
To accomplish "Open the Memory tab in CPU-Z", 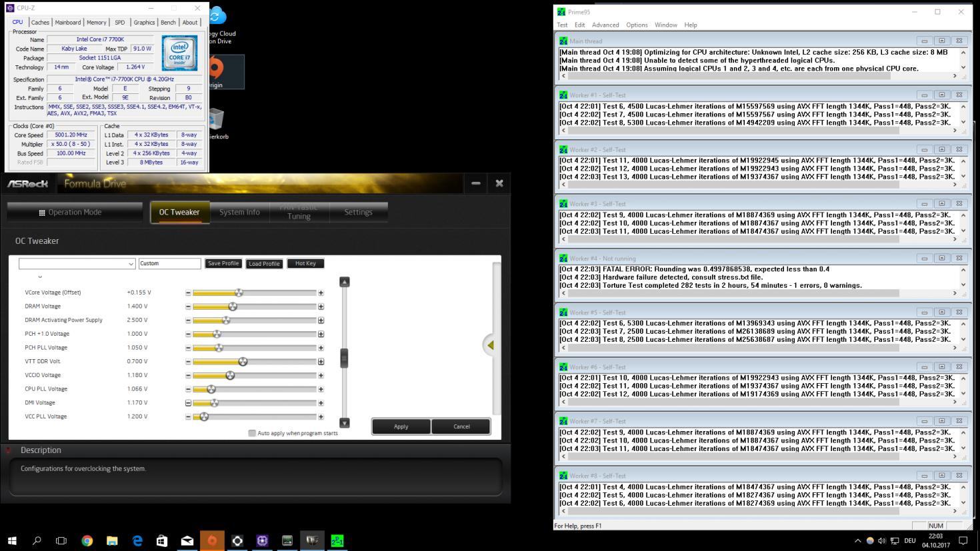I will 96,22.
